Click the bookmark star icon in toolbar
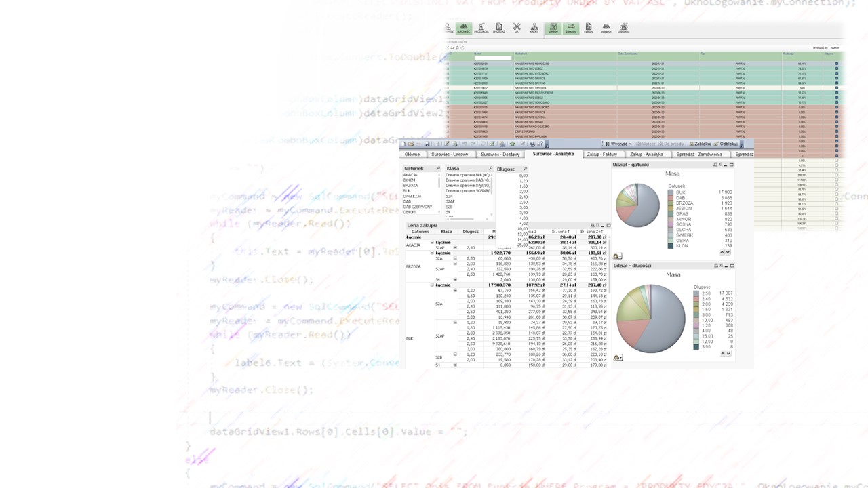The width and height of the screenshot is (868, 488). tap(513, 144)
